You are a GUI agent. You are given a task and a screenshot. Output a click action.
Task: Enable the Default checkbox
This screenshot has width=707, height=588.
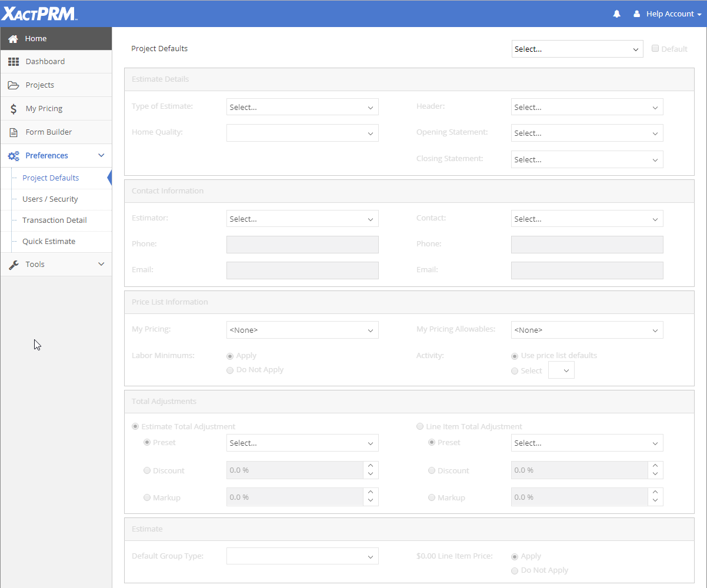click(x=655, y=49)
